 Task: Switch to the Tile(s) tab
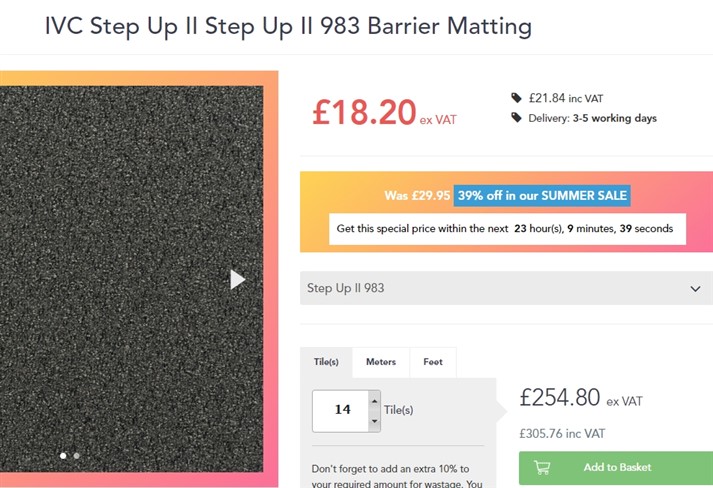[326, 362]
